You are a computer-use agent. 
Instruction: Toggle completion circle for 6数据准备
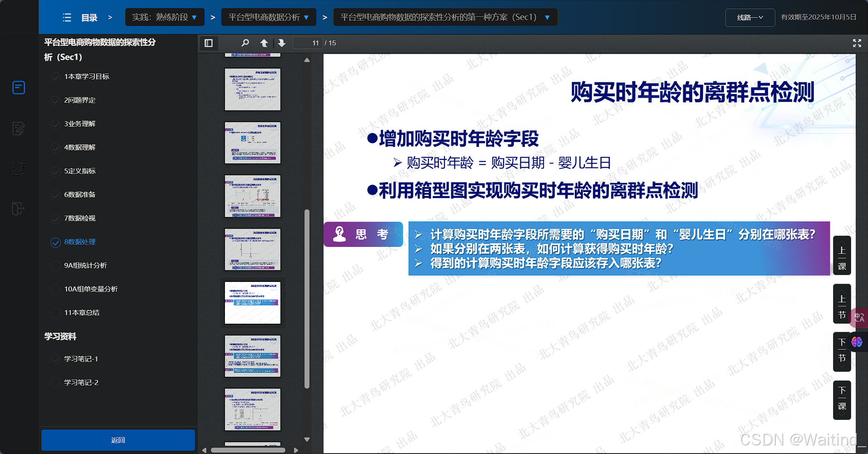[x=55, y=195]
